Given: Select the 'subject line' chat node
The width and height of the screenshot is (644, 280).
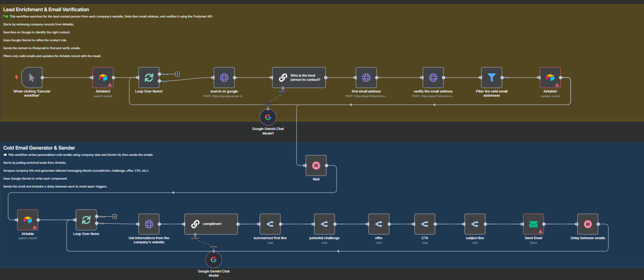Looking at the screenshot, I should coord(475,224).
